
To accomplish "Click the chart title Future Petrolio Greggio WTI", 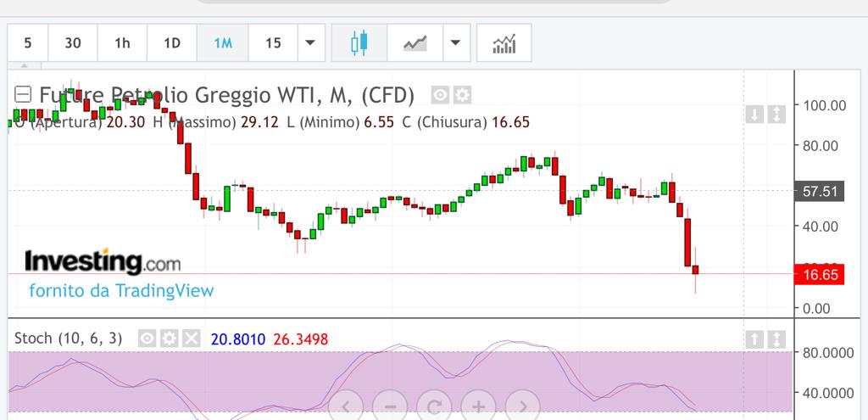I will pos(226,95).
